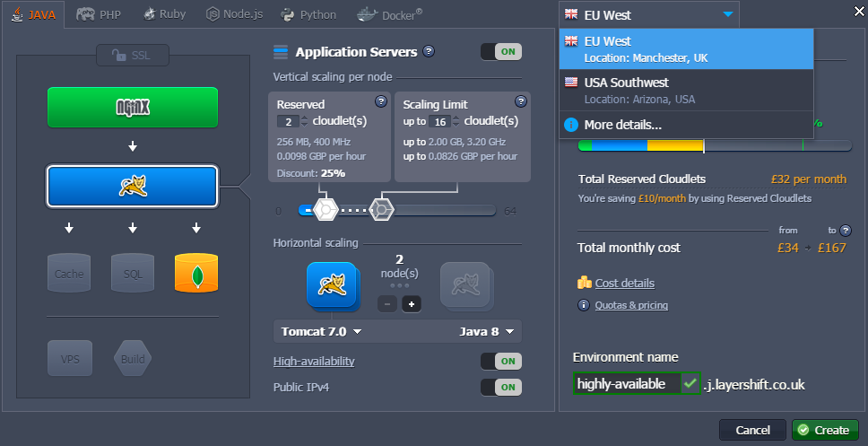Viewport: 868px width, 446px height.
Task: Add a VPS node
Action: coord(70,359)
